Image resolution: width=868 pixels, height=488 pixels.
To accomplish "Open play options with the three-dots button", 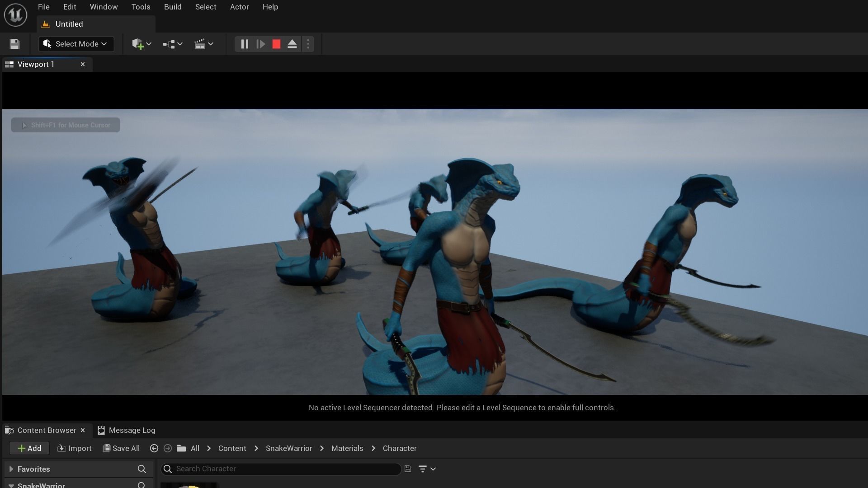I will point(308,44).
